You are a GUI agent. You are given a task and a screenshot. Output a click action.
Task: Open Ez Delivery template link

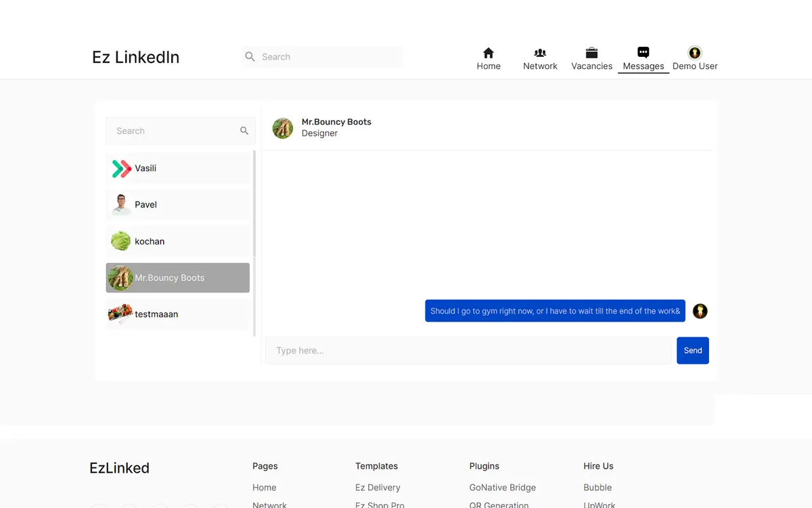point(378,488)
